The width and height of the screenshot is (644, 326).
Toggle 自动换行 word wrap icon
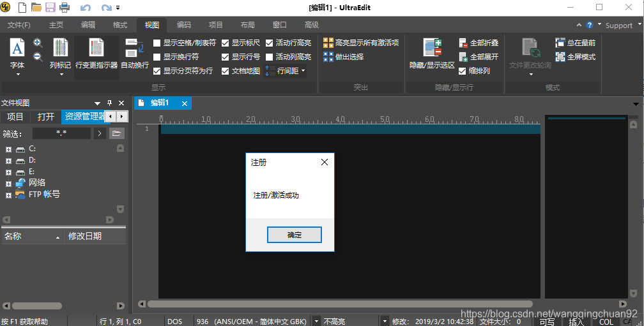[x=135, y=54]
